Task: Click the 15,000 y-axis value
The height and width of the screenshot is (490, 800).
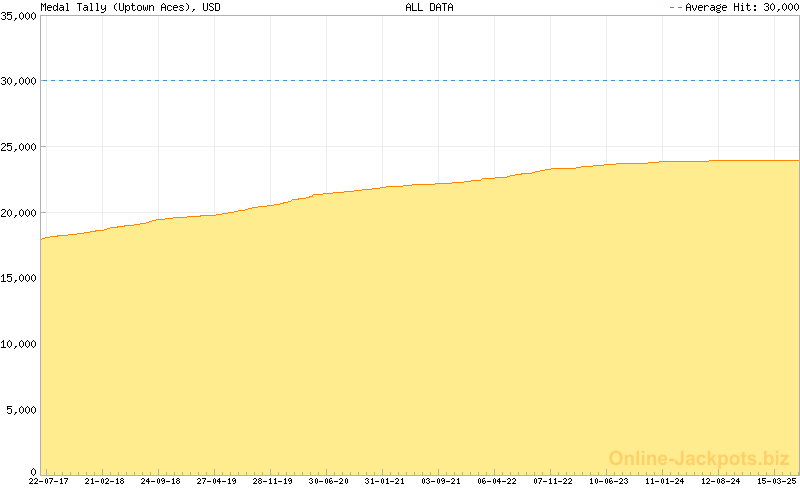Action: (x=19, y=278)
